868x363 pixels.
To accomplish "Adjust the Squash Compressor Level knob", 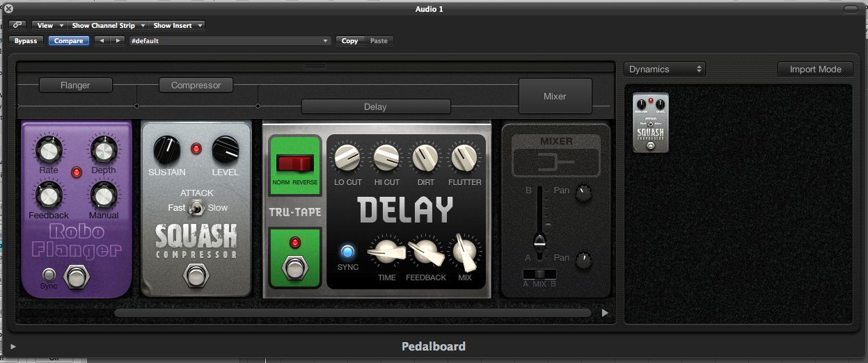I will 225,149.
